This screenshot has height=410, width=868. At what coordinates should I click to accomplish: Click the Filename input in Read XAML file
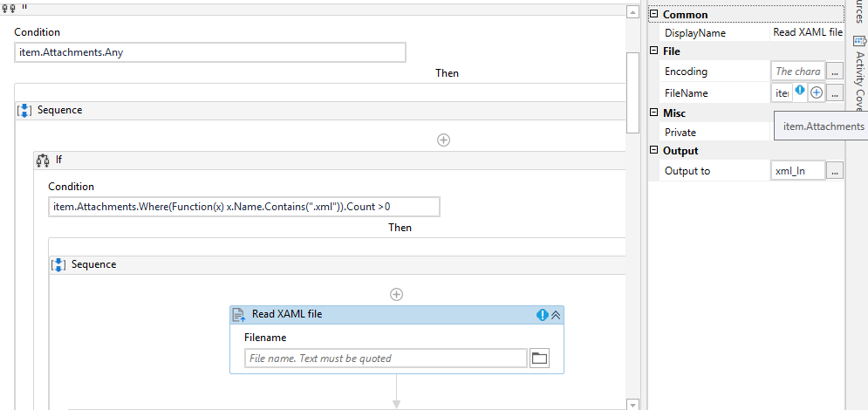point(386,359)
